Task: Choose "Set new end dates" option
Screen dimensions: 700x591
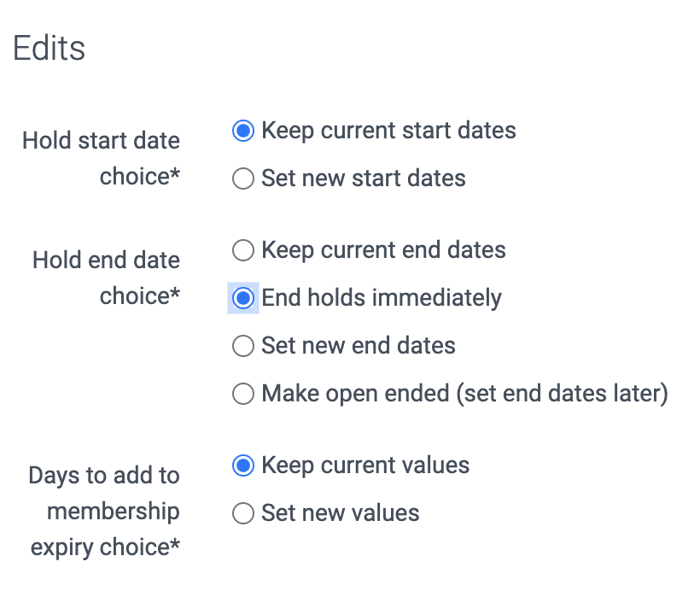Action: tap(242, 346)
